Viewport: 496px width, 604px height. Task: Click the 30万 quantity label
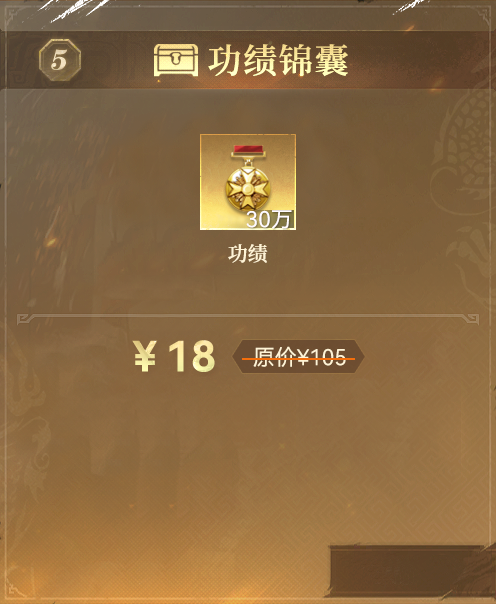(x=269, y=220)
